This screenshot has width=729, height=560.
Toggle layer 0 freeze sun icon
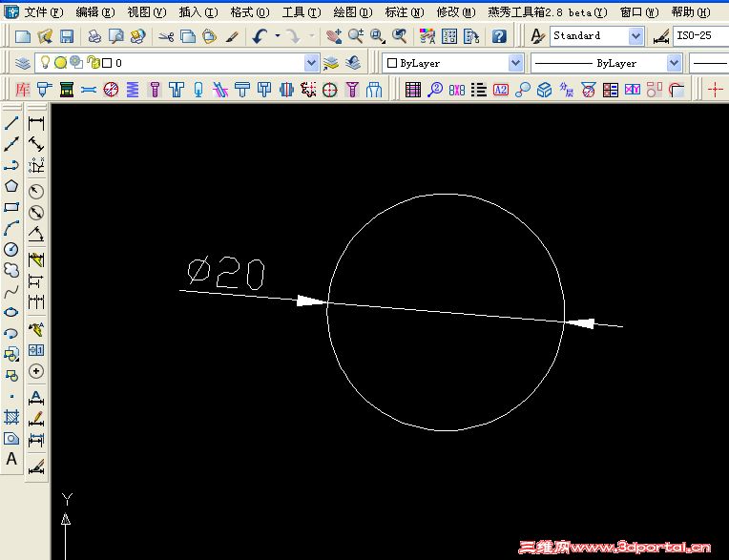pyautogui.click(x=60, y=63)
